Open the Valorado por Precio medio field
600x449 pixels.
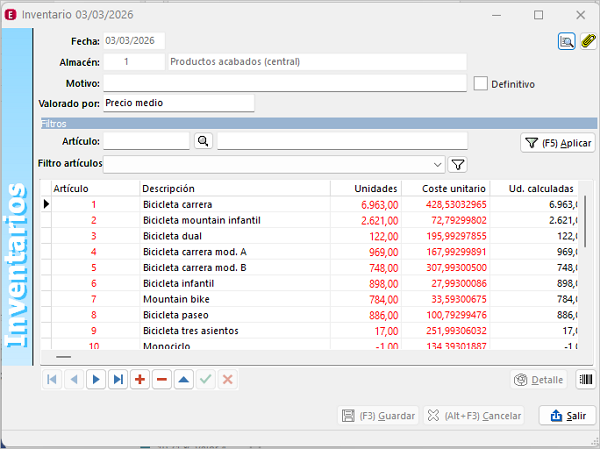[x=179, y=103]
